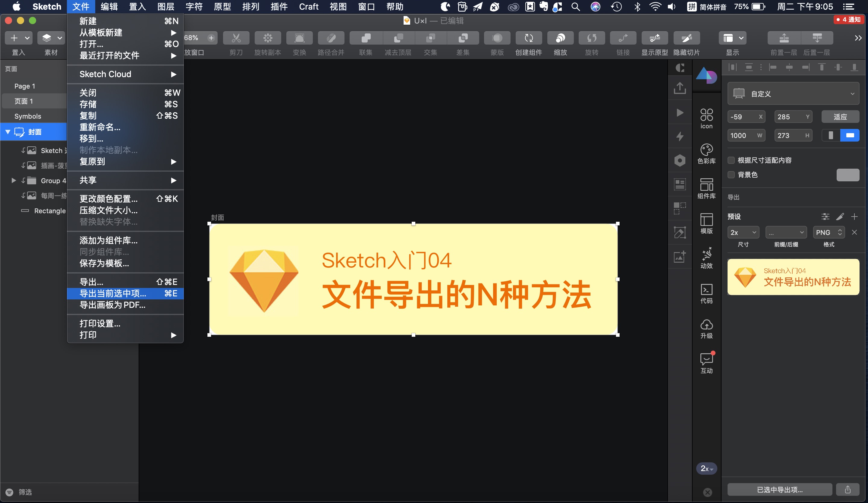Click the background color swatch
Image resolution: width=868 pixels, height=503 pixels.
(x=848, y=175)
